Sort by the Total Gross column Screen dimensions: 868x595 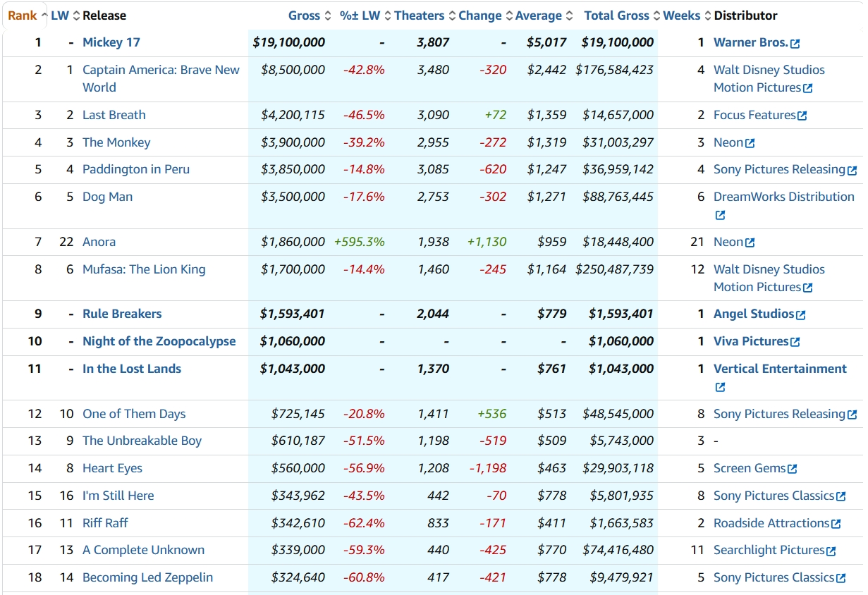click(622, 16)
